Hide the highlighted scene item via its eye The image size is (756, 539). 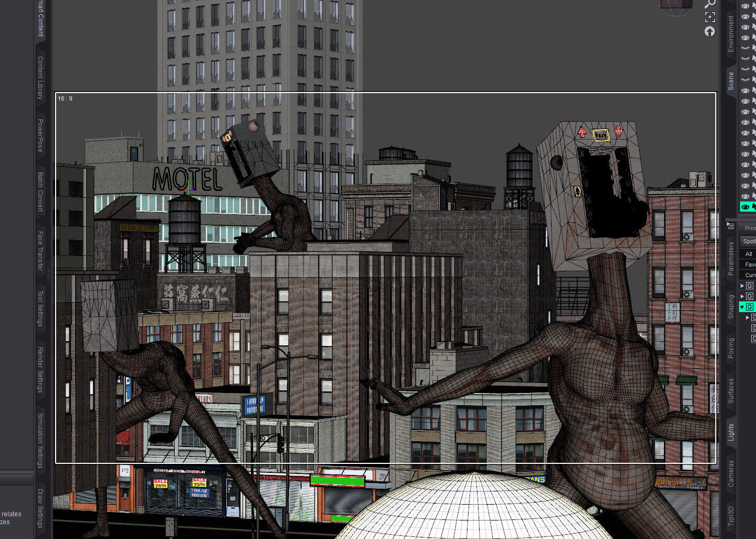745,207
